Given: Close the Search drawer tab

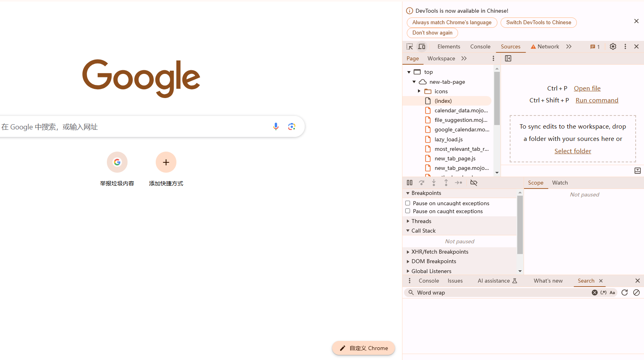Looking at the screenshot, I should (601, 281).
